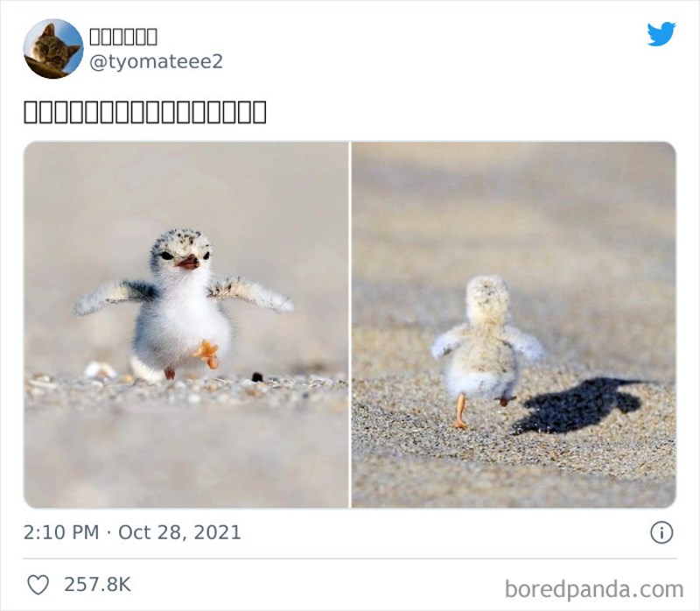Click the chick's beak in left photo
This screenshot has height=611, width=700.
(x=188, y=263)
